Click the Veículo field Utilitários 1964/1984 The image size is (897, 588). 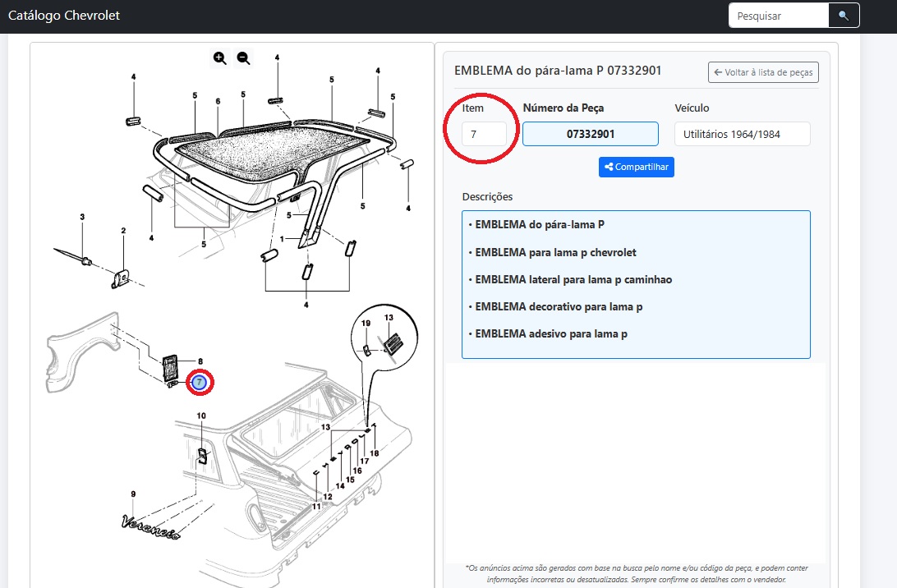[x=742, y=134]
